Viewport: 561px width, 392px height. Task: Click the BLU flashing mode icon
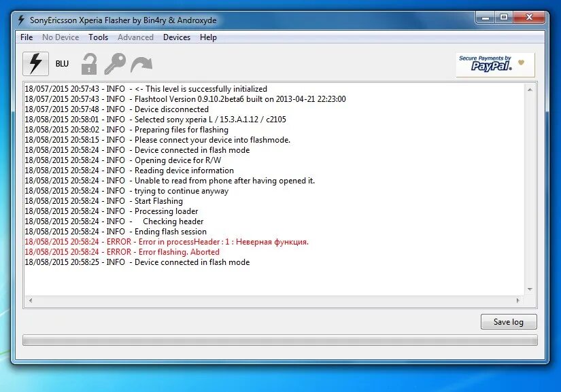[x=62, y=63]
